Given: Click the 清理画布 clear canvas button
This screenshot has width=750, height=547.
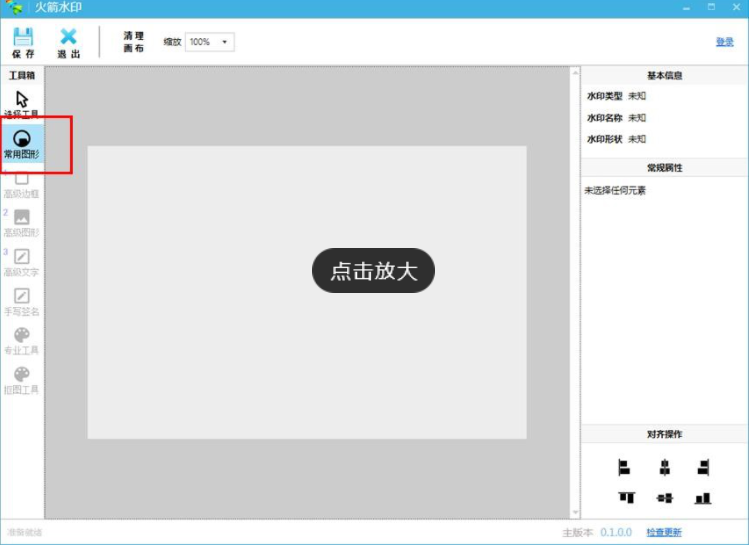Looking at the screenshot, I should click(x=134, y=42).
